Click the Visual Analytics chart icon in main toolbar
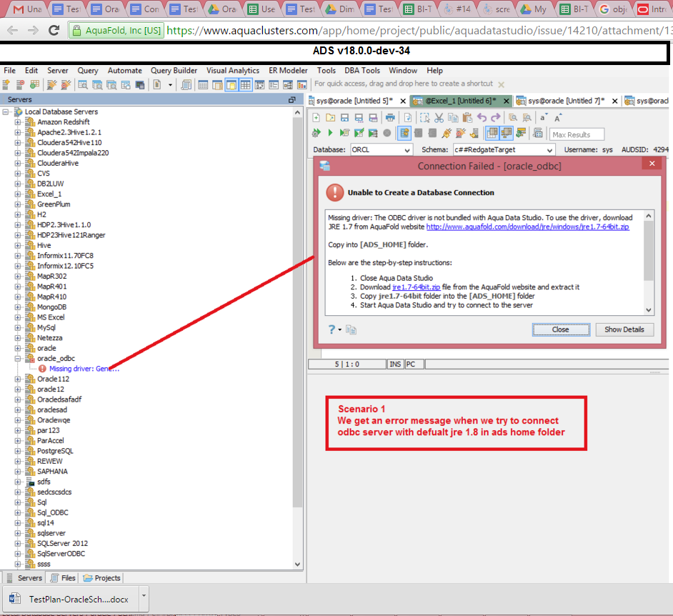Screen dimensions: 673x616 302,84
